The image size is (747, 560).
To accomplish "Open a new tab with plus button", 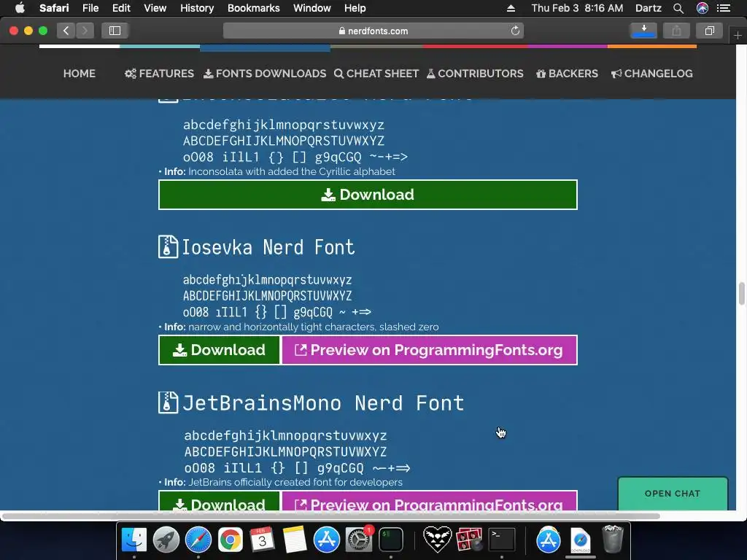I will click(x=738, y=35).
